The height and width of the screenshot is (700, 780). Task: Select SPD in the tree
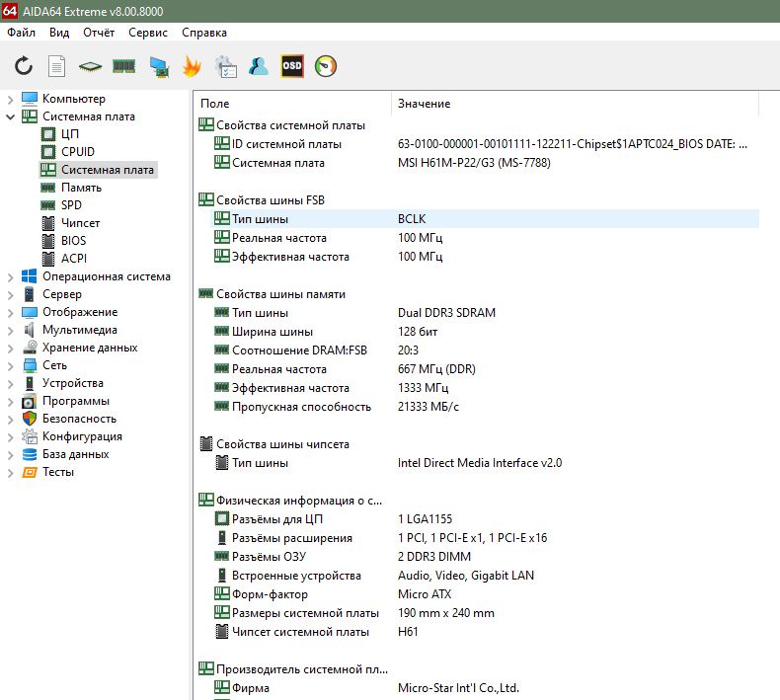[71, 205]
